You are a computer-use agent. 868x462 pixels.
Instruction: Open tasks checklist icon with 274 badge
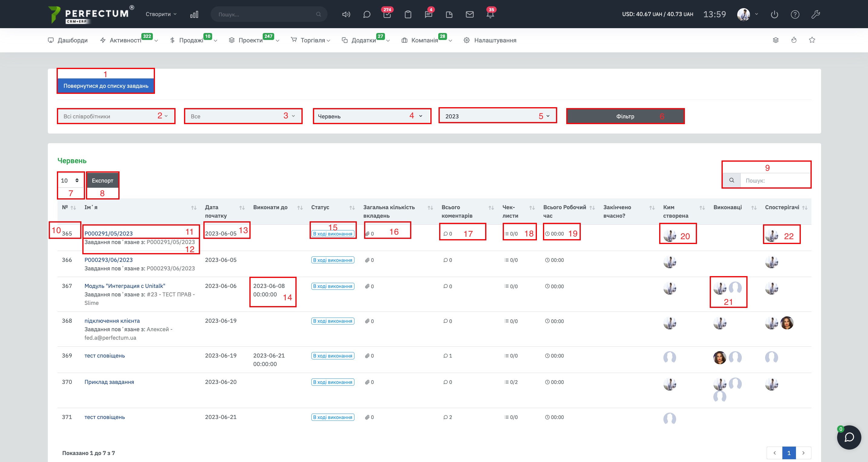tap(387, 15)
